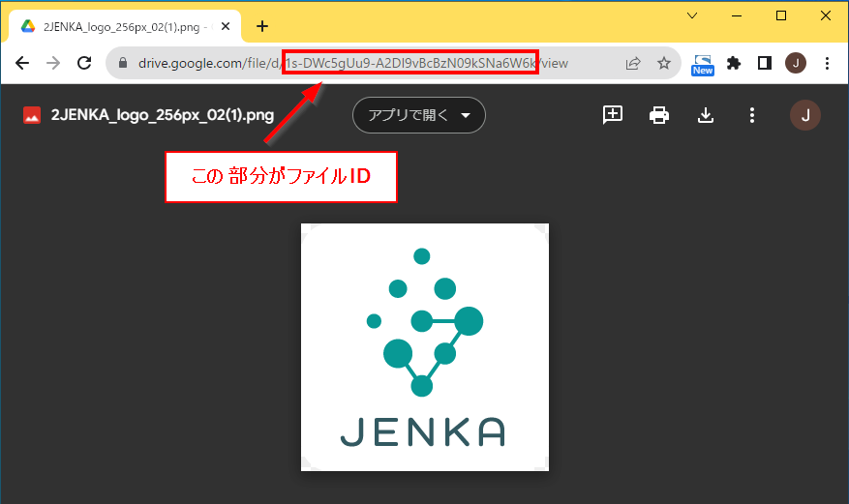Image resolution: width=849 pixels, height=504 pixels.
Task: Click the red image file type icon
Action: pos(32,115)
